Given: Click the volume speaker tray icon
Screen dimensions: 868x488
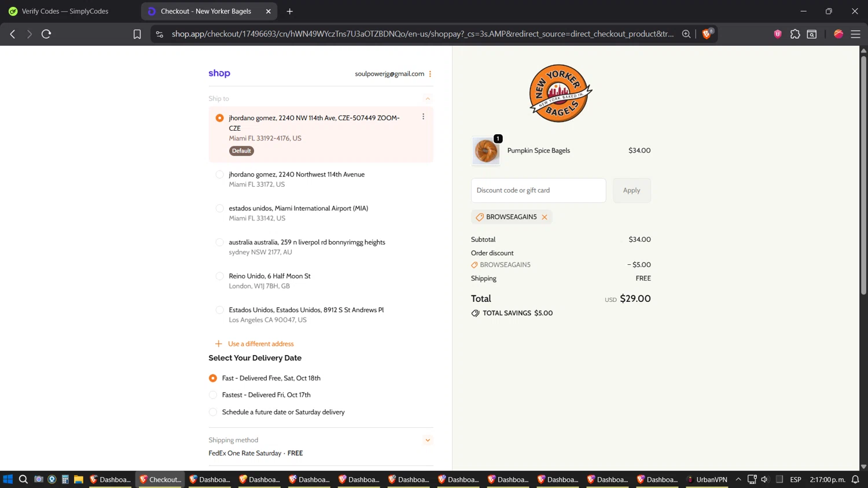Looking at the screenshot, I should pyautogui.click(x=765, y=479).
